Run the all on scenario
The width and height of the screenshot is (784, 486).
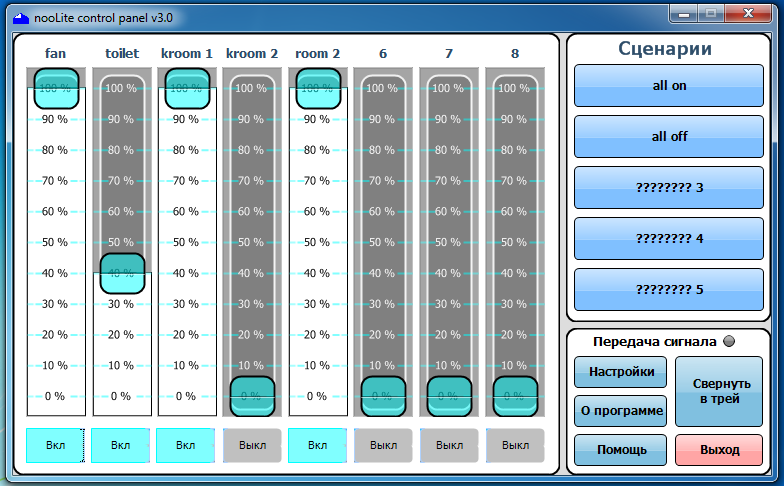[669, 86]
